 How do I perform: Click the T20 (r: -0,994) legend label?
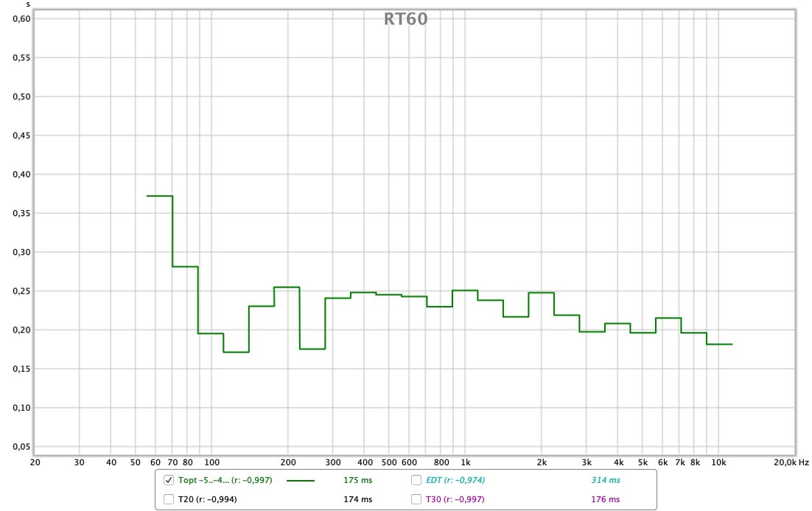(207, 499)
